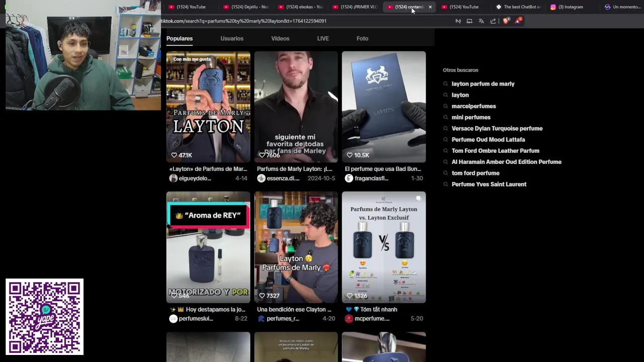Open Una bendición ese Clayton video title
Viewport: 644px width, 362px height.
[x=294, y=310]
